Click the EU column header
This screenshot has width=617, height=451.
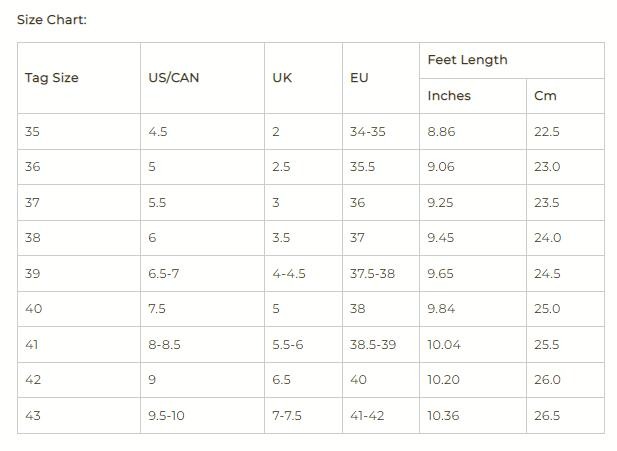359,78
